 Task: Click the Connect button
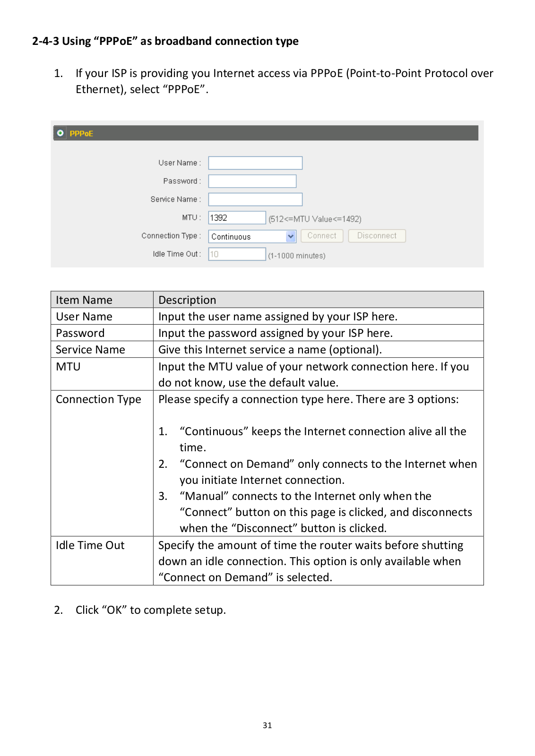(x=322, y=236)
